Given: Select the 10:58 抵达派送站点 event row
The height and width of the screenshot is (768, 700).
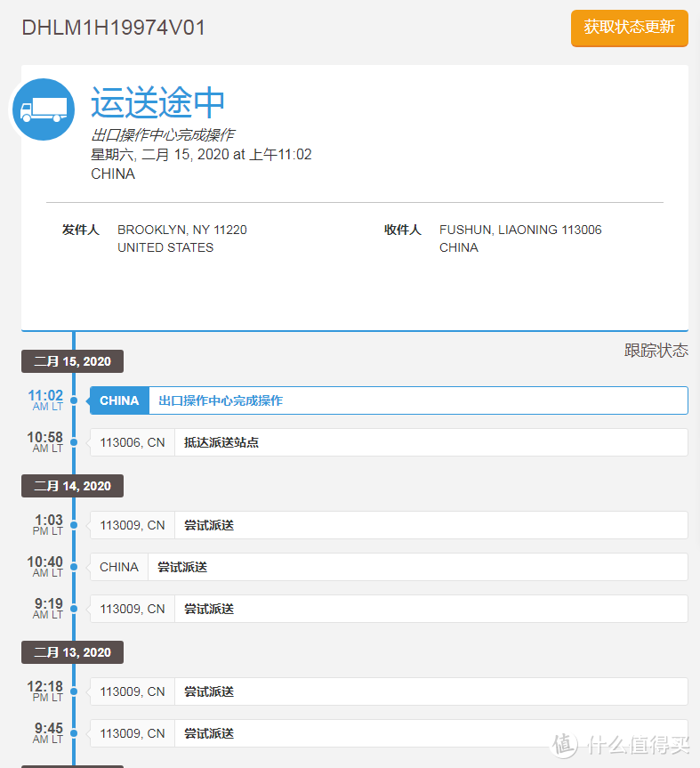Looking at the screenshot, I should click(x=389, y=442).
